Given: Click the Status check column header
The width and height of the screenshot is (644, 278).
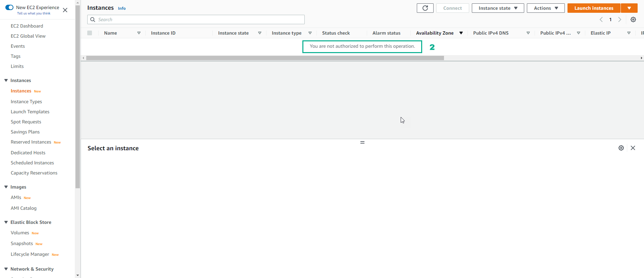Looking at the screenshot, I should point(336,33).
